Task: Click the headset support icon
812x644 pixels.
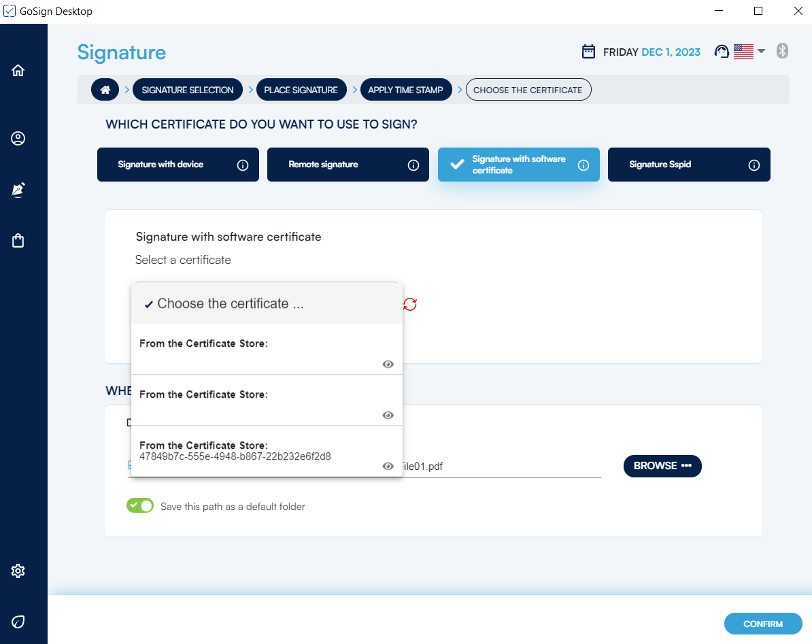Action: (722, 52)
